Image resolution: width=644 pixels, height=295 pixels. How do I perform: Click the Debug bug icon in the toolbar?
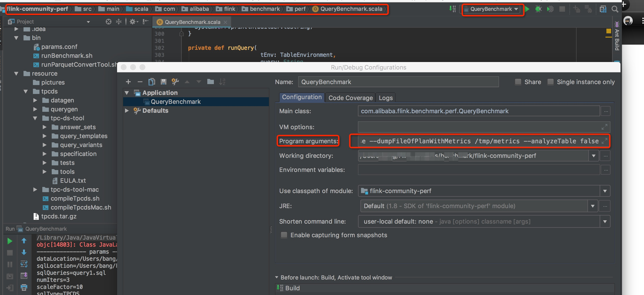pos(538,9)
